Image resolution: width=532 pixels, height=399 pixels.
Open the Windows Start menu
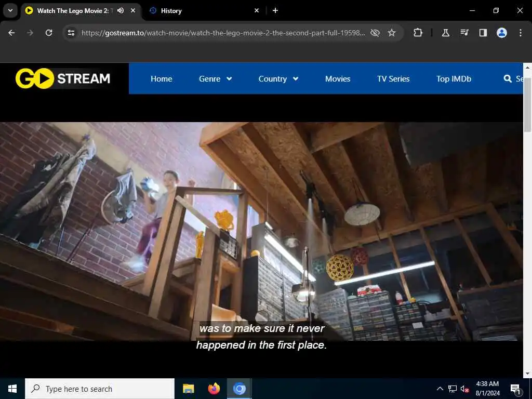[x=12, y=389]
